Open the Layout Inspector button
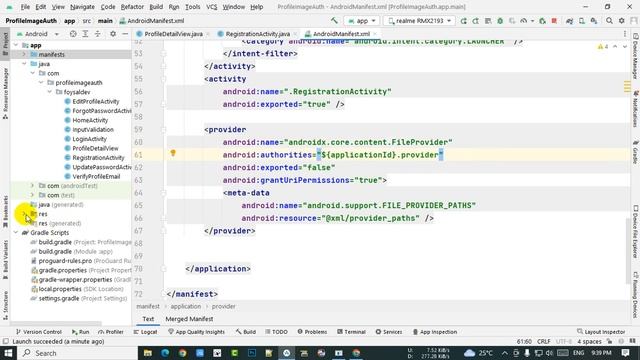Image resolution: width=640 pixels, height=360 pixels. 601,332
